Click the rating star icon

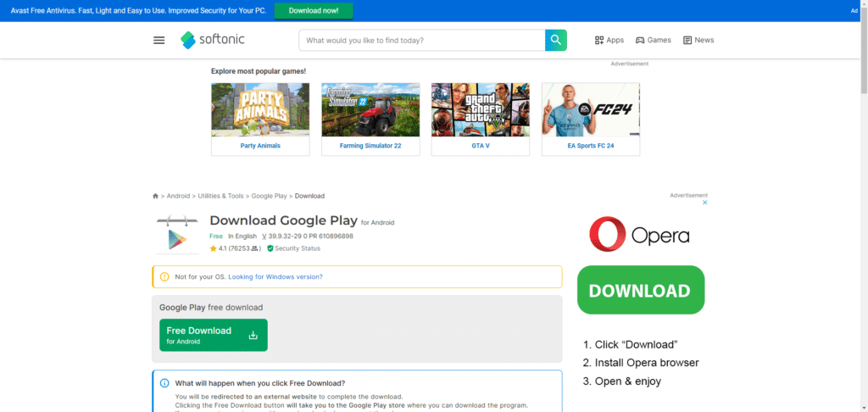pos(213,248)
